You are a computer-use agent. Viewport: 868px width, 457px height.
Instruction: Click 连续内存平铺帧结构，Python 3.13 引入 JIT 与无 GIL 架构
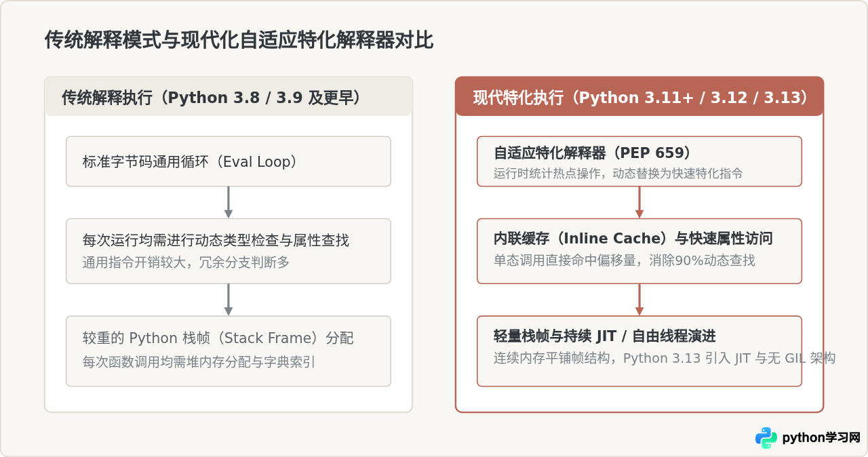tap(665, 358)
